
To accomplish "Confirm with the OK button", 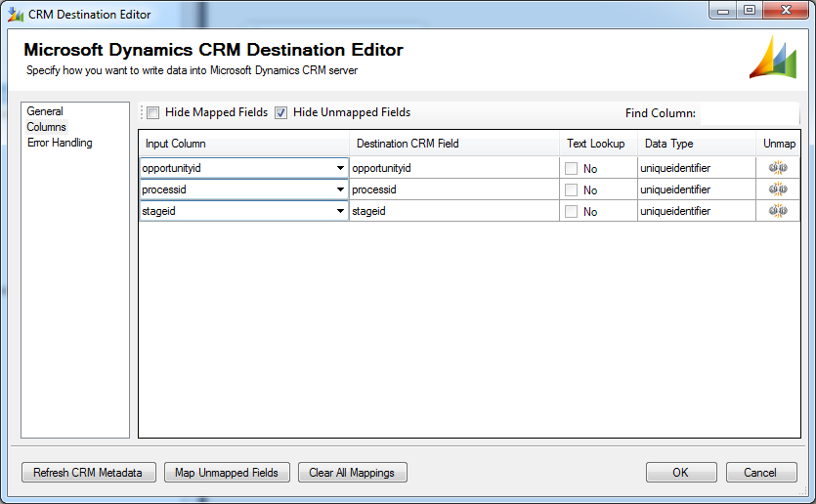I will click(681, 473).
